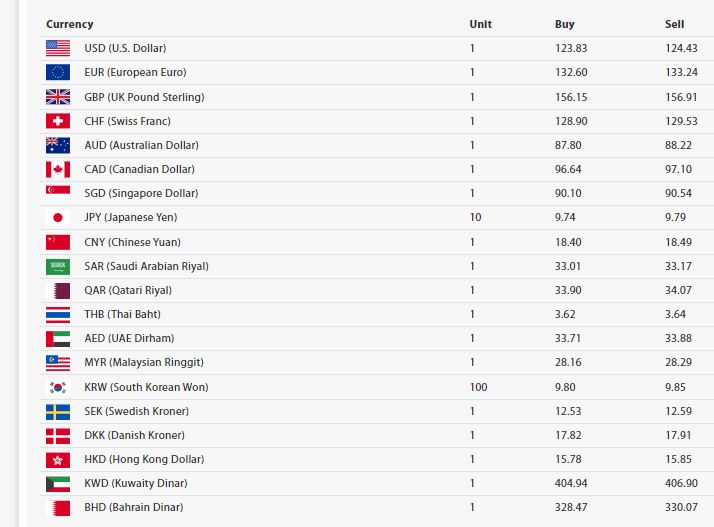
Task: Select the AUD (Australian Dollar) label
Action: [142, 145]
